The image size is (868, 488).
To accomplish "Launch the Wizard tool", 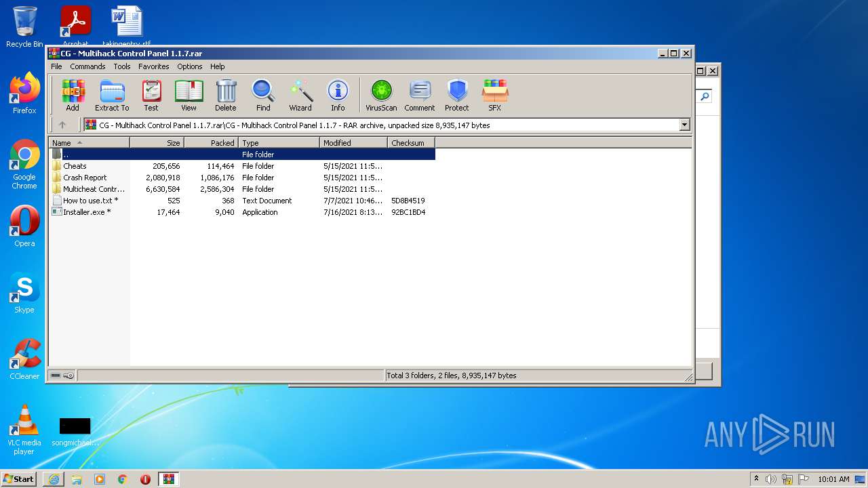I will pyautogui.click(x=300, y=96).
